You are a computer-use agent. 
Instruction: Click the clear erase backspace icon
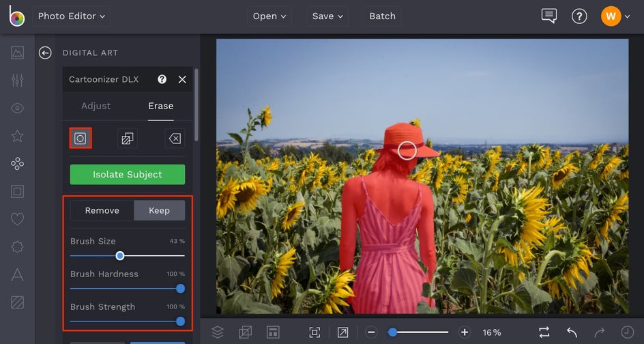[x=175, y=139]
